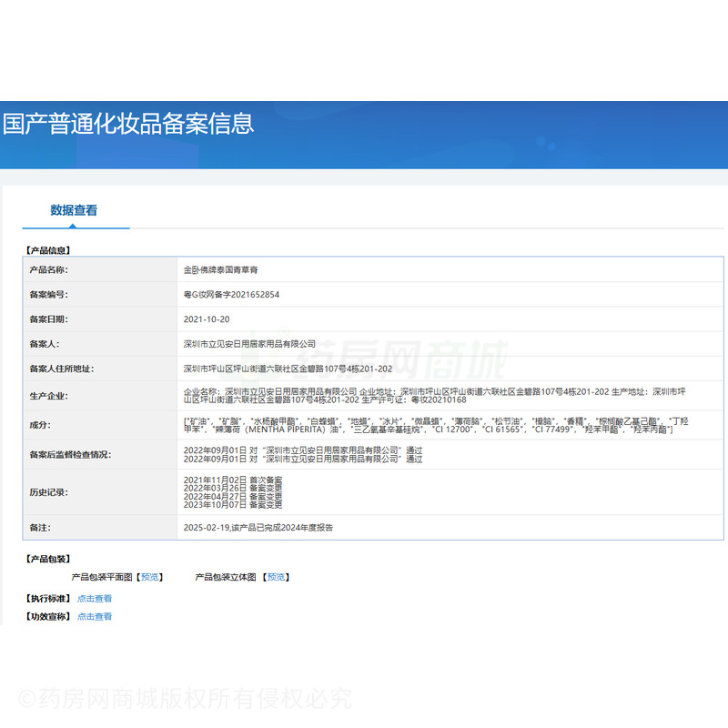Click the 备注 text about 2024年度报告

[x=264, y=527]
